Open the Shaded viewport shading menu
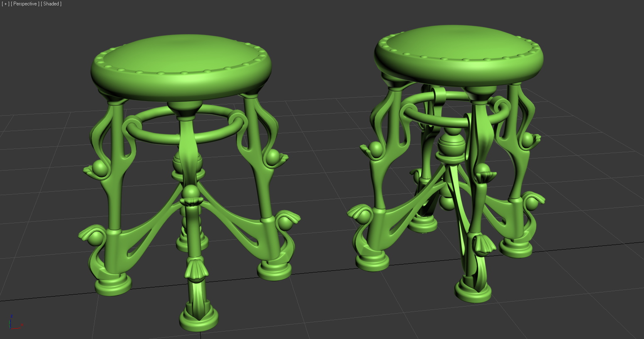The image size is (644, 339). coord(51,4)
